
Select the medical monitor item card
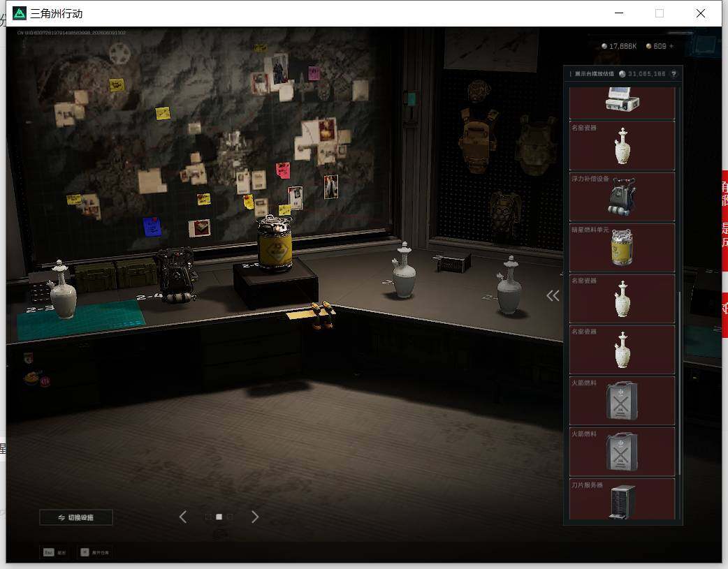coord(622,103)
